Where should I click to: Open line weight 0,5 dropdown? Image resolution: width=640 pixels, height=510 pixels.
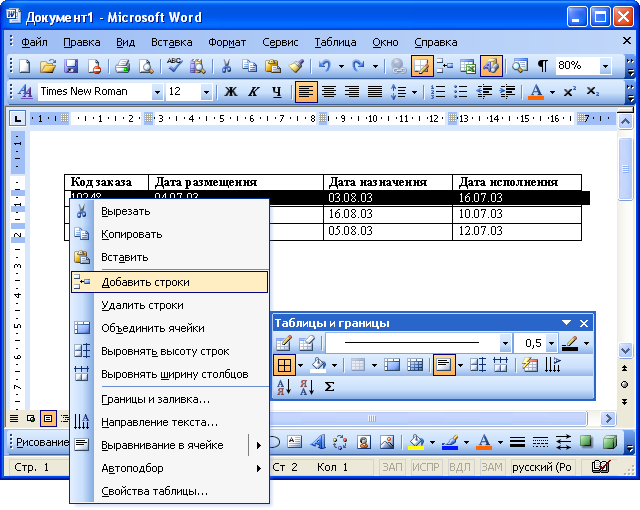pos(551,344)
